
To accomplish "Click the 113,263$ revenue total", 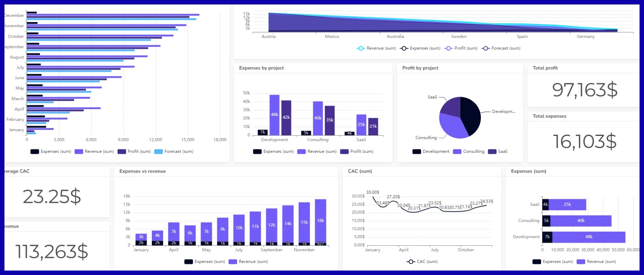I will (52, 252).
